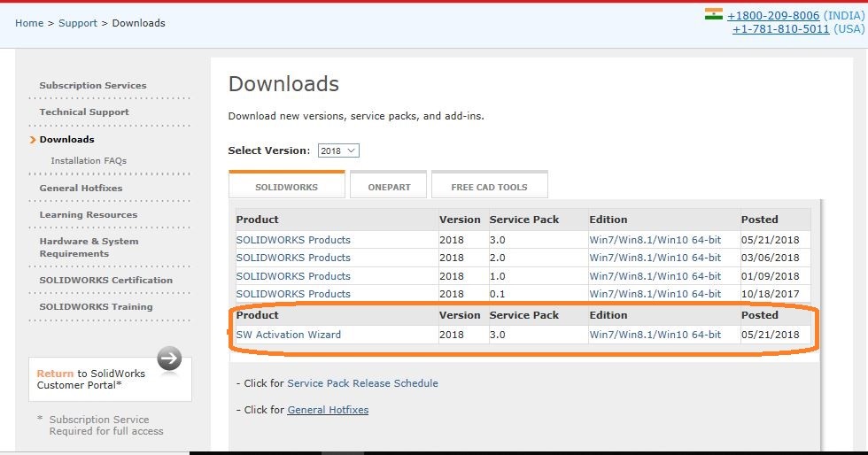The image size is (868, 455).
Task: Open the SW Activation Wizard link
Action: pyautogui.click(x=289, y=335)
